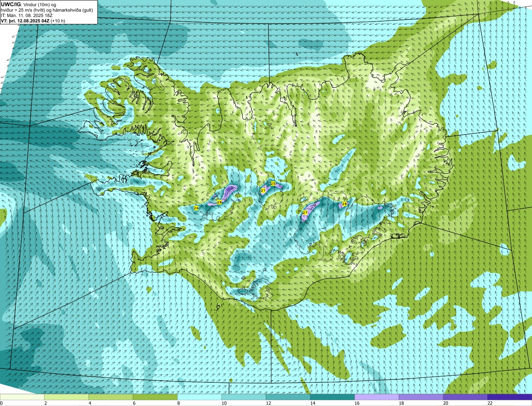Click the legend tick value 16
This screenshot has width=532, height=406.
[x=357, y=403]
